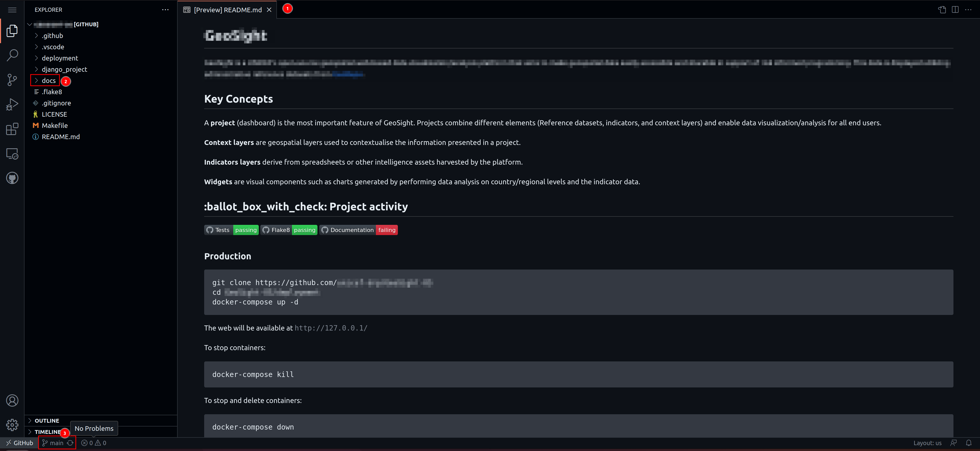Click the bold Widgets term
Screen dimensions: 980x451
[218, 182]
